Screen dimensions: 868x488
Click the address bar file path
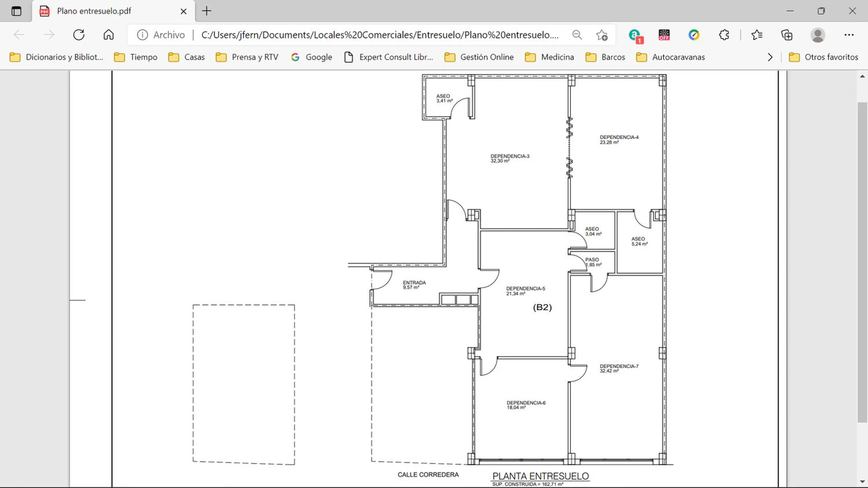379,35
